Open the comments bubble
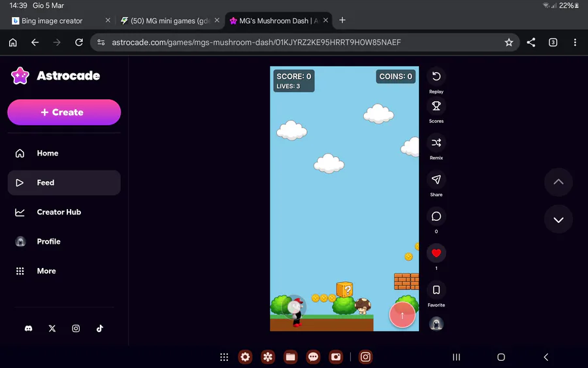588x368 pixels. (436, 216)
